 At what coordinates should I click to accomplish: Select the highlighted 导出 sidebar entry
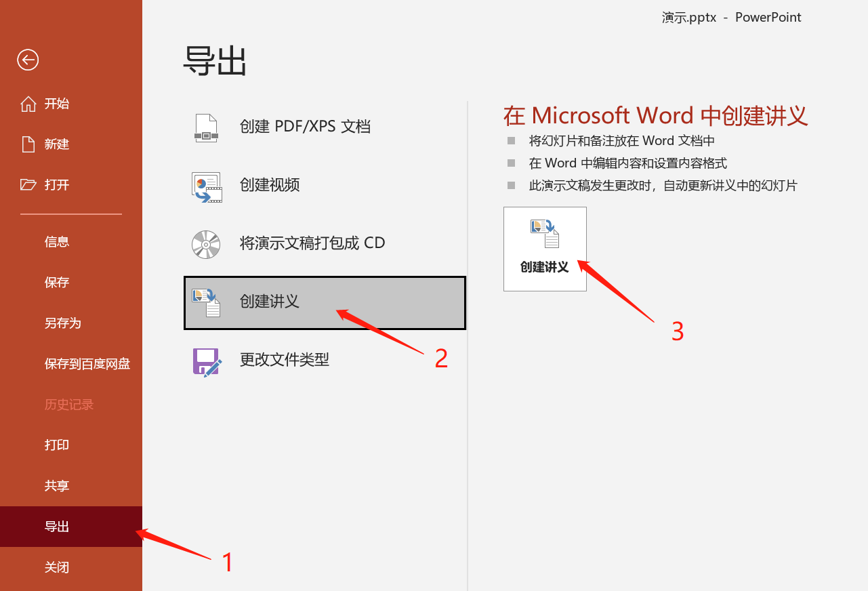pos(57,526)
